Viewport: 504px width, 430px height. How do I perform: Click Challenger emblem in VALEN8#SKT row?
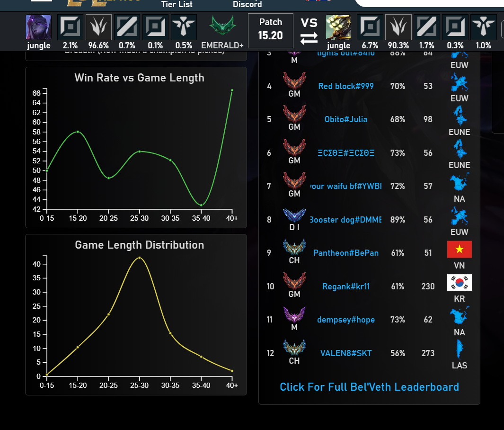coord(294,347)
